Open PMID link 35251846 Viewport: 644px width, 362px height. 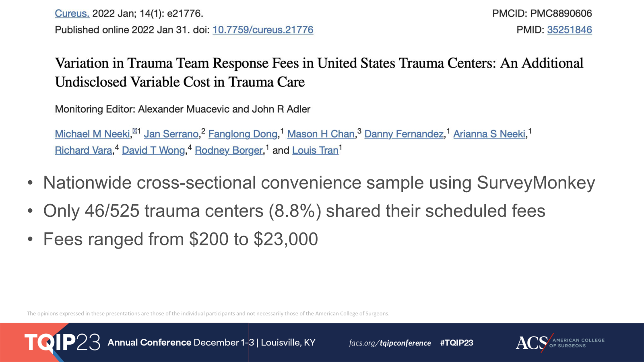point(569,30)
